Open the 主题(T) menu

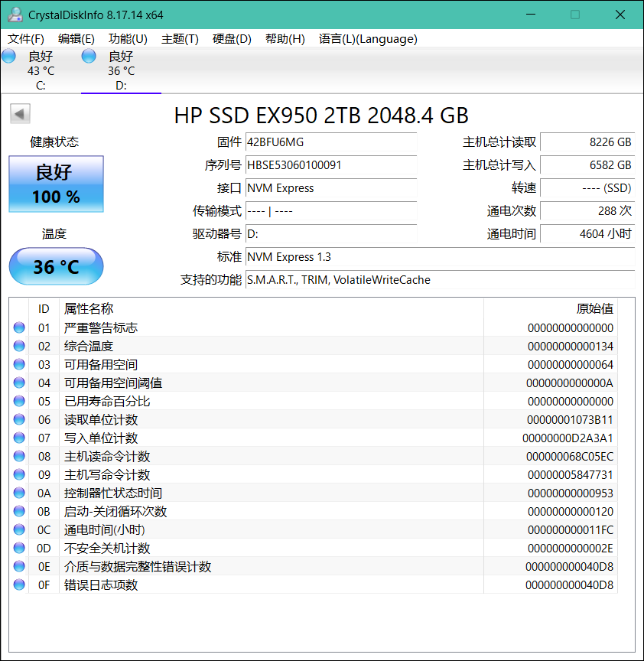180,39
